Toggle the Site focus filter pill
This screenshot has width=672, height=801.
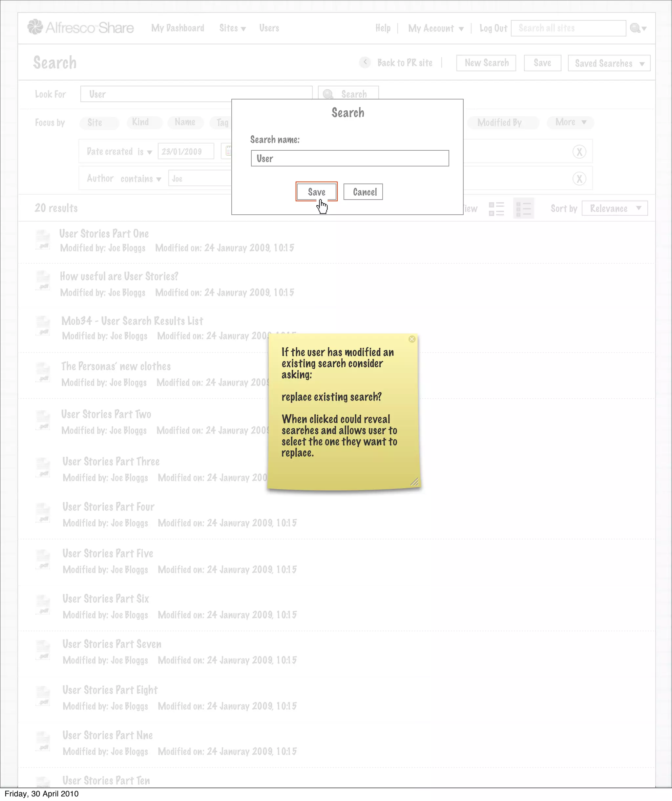pyautogui.click(x=99, y=122)
